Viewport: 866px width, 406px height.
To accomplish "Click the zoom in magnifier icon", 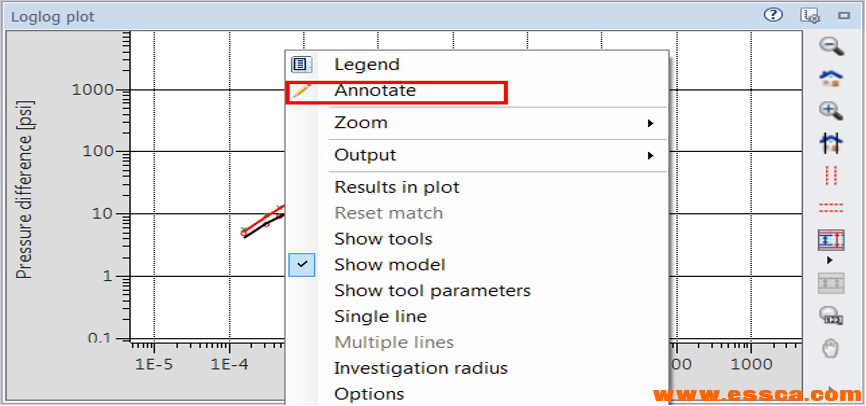I will (x=831, y=111).
